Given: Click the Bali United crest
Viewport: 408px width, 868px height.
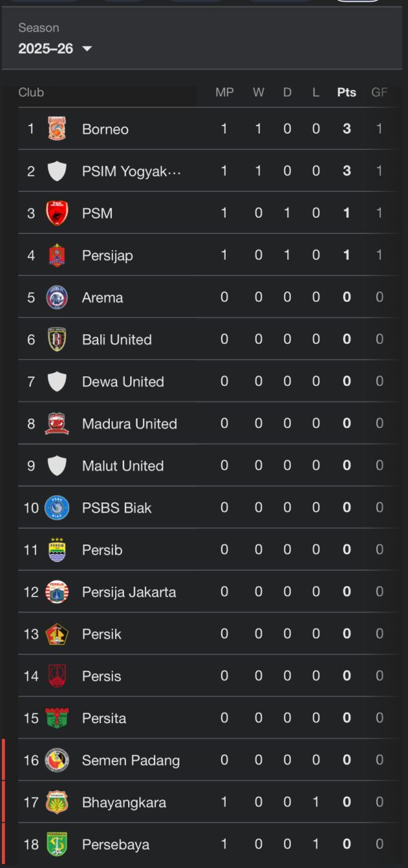Looking at the screenshot, I should [57, 339].
